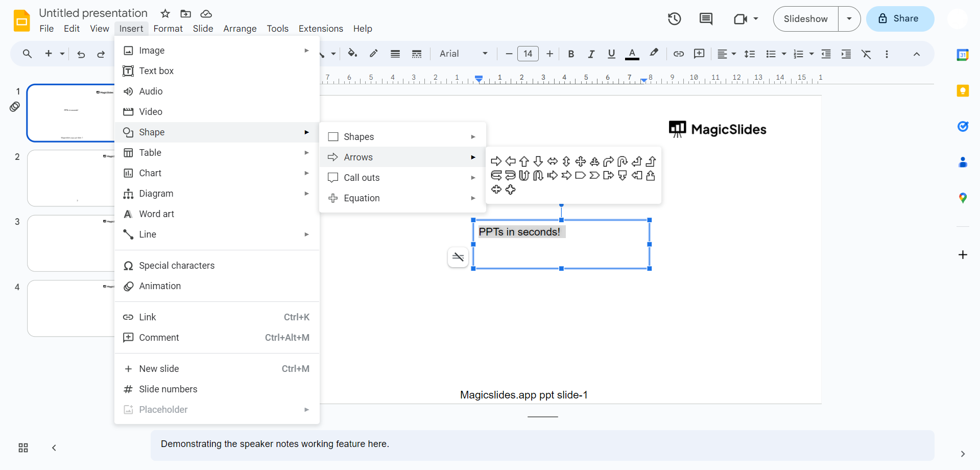Clear formatting in the toolbar
Screen dimensions: 980x470
867,54
